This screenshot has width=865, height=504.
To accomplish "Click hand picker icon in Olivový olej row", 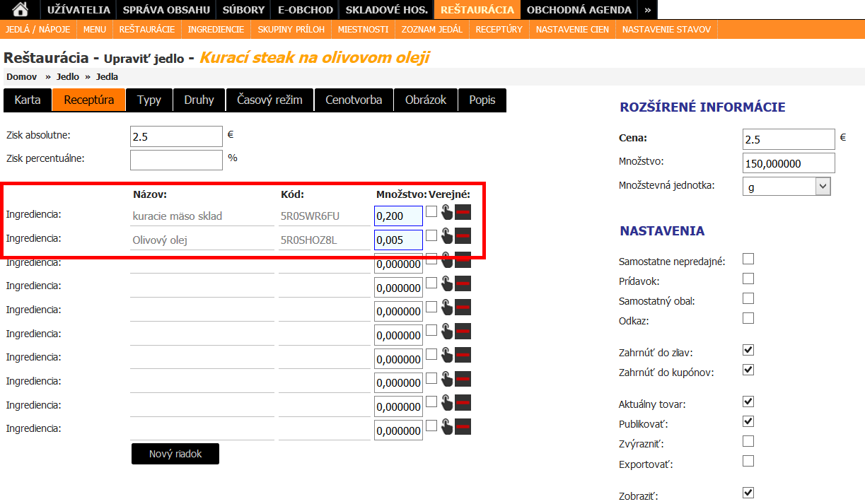I will pyautogui.click(x=446, y=236).
